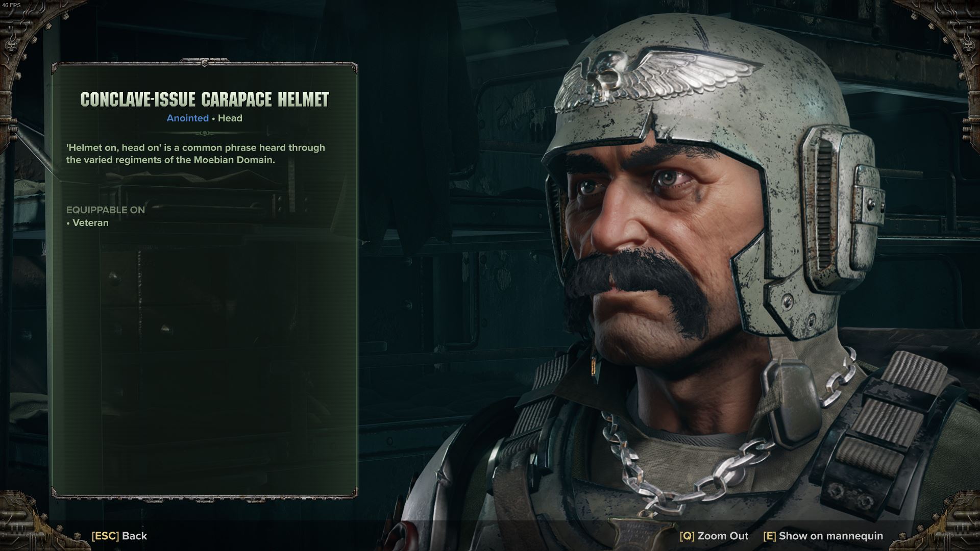Click the 'Helmet on, head on' description text

click(195, 154)
